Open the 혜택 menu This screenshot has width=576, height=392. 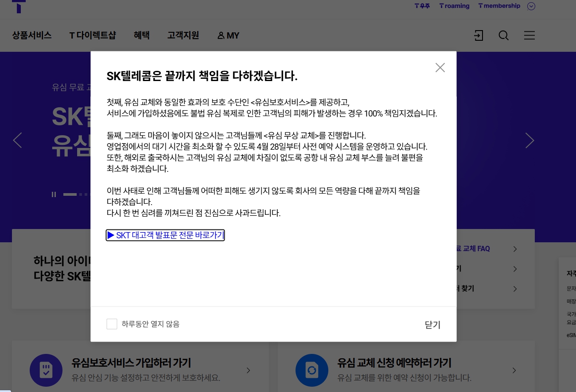point(142,35)
